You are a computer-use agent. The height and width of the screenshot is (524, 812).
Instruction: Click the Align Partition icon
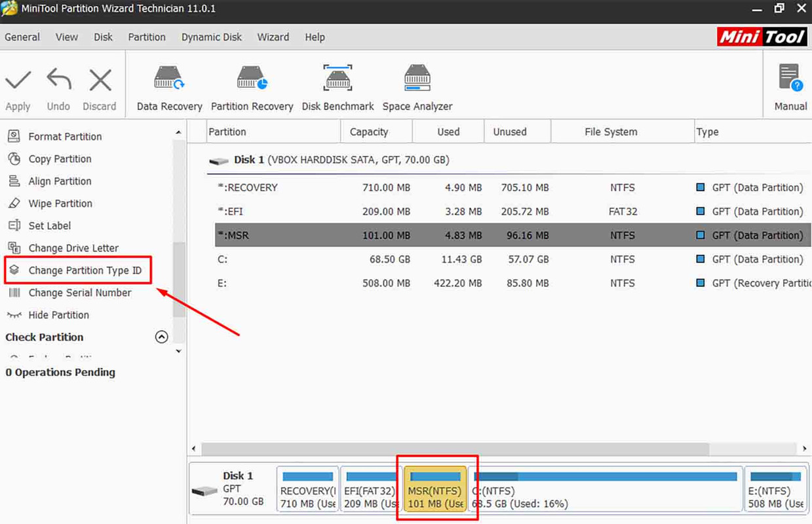[14, 181]
